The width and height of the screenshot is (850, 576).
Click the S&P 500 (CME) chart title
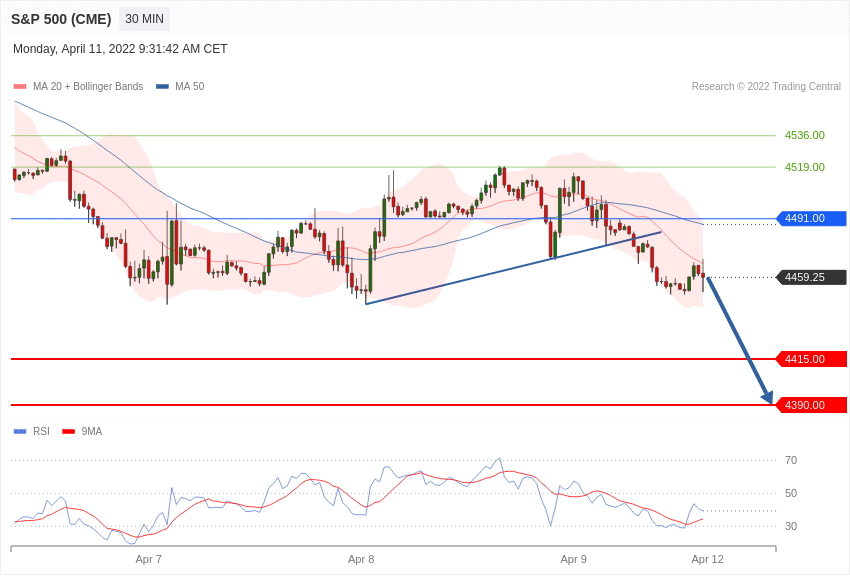tap(61, 19)
